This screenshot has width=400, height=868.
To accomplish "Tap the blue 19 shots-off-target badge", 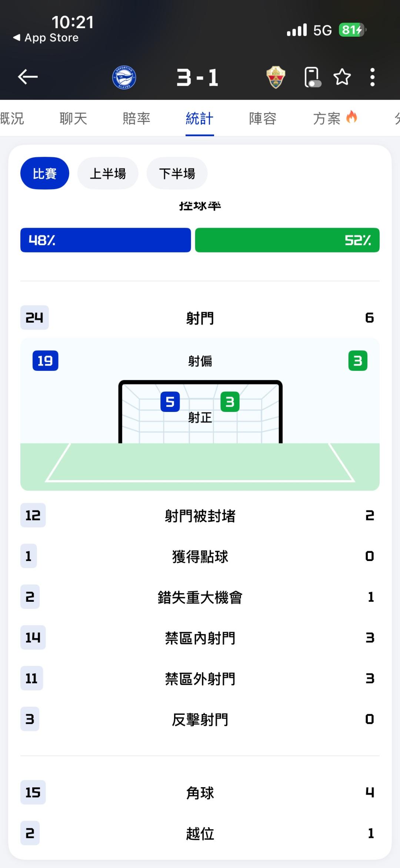I will point(45,361).
